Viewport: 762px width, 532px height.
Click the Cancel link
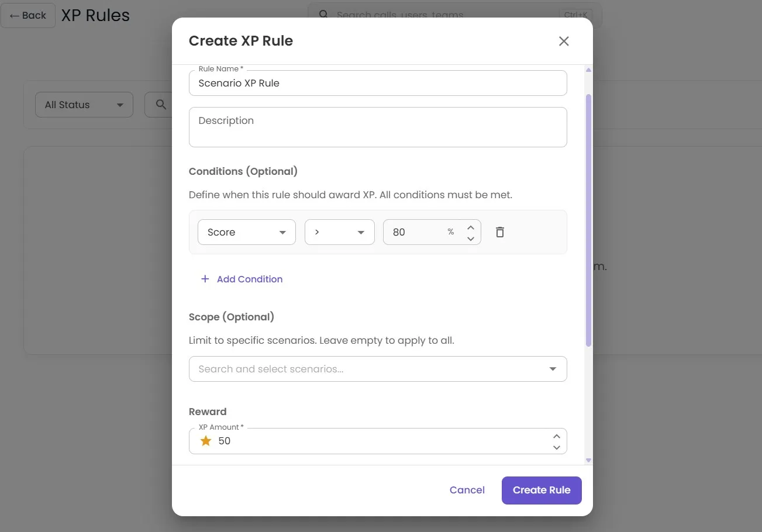(x=467, y=490)
